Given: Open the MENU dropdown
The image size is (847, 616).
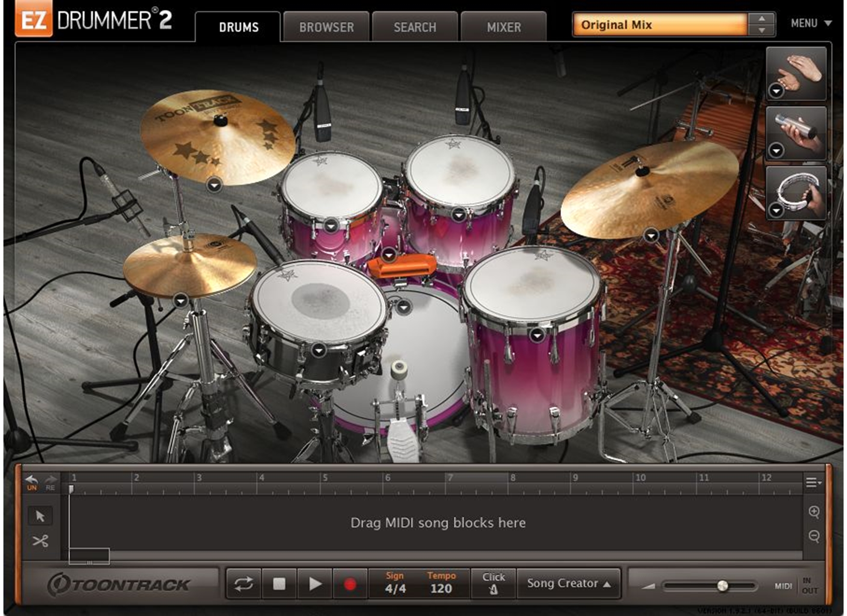Looking at the screenshot, I should coord(811,24).
